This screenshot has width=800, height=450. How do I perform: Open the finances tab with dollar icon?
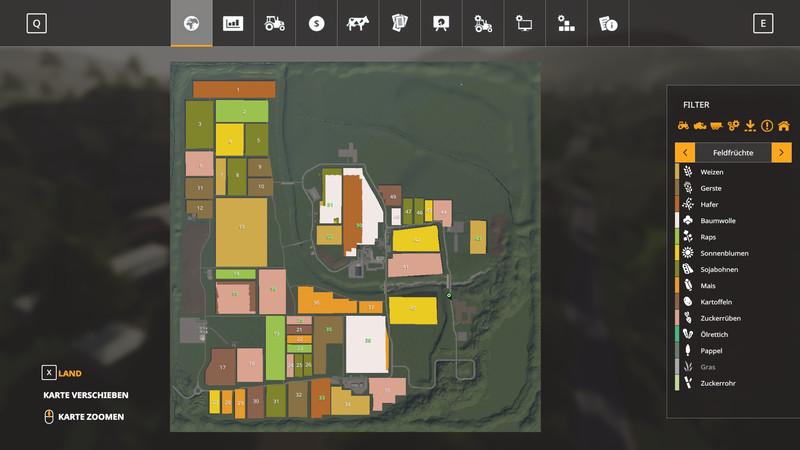(316, 24)
